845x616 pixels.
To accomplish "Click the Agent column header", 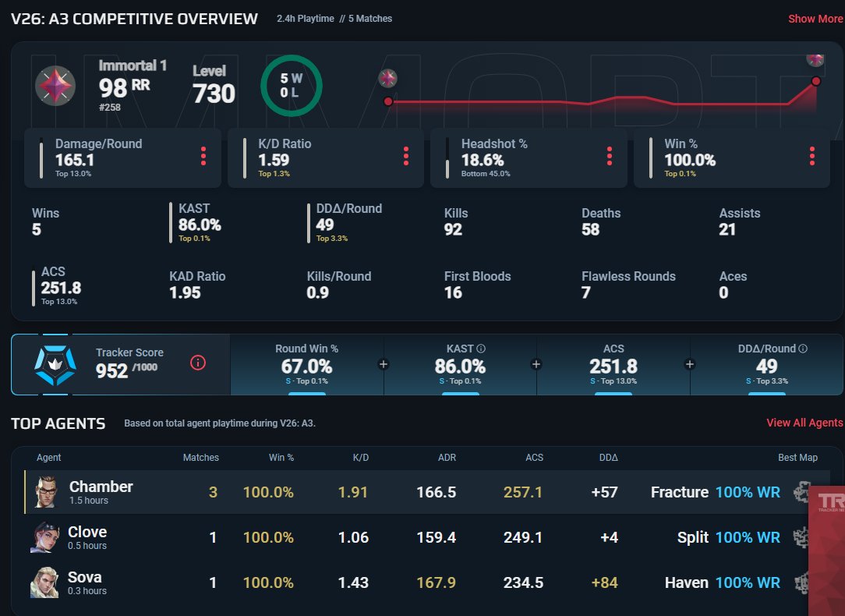I will coord(48,458).
